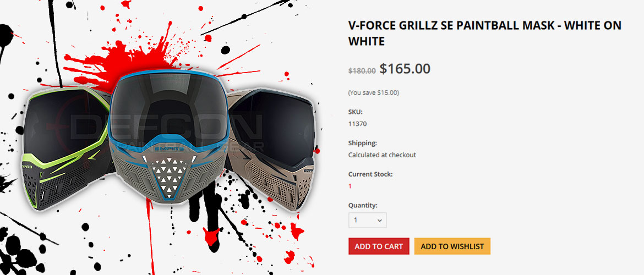Click the Add to Cart button
This screenshot has height=275, width=644.
pos(379,246)
